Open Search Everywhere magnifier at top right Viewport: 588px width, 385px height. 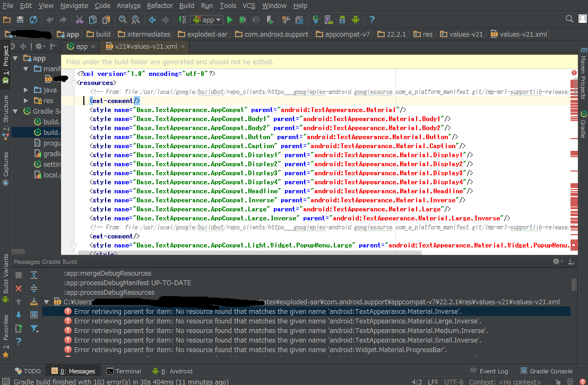point(569,19)
